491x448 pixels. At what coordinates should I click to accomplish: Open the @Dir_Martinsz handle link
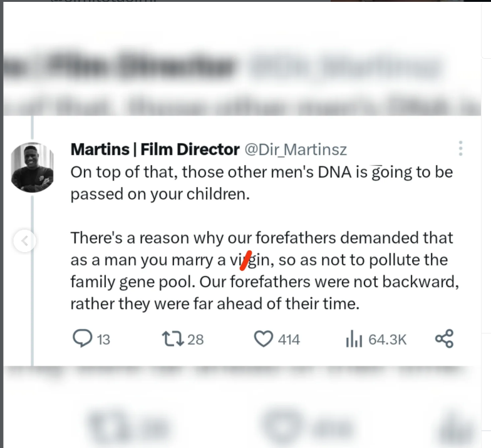294,150
